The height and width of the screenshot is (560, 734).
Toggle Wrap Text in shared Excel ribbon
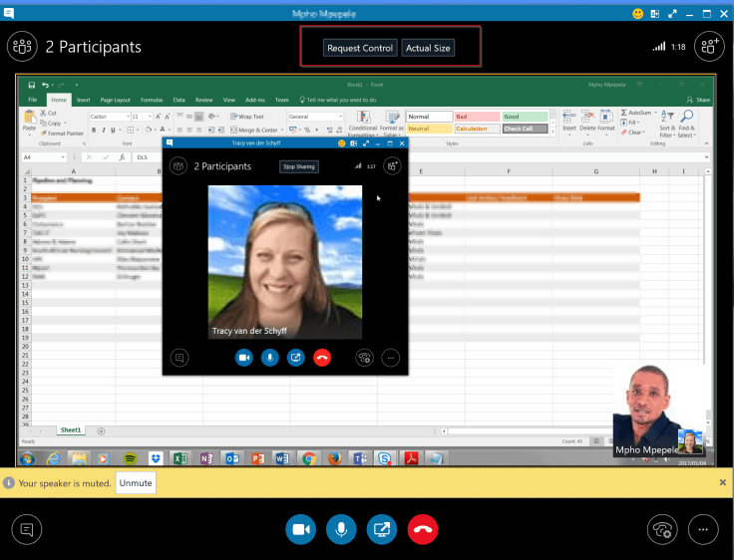247,117
